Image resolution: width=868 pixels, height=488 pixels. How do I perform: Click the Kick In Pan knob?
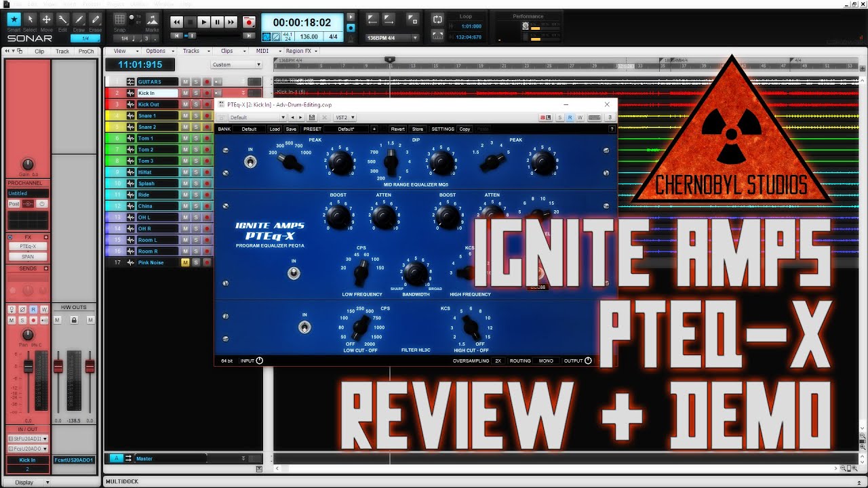[28, 335]
